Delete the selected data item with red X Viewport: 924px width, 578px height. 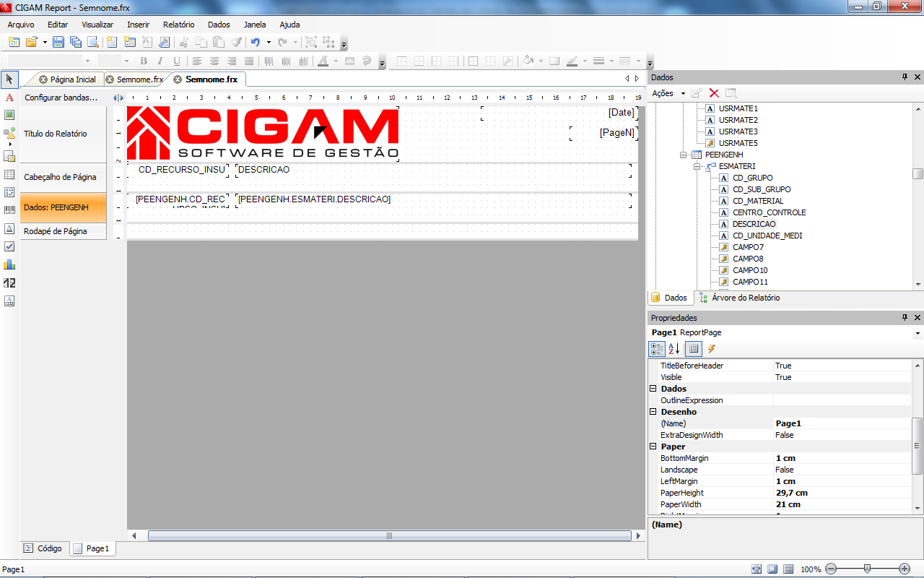tap(714, 93)
